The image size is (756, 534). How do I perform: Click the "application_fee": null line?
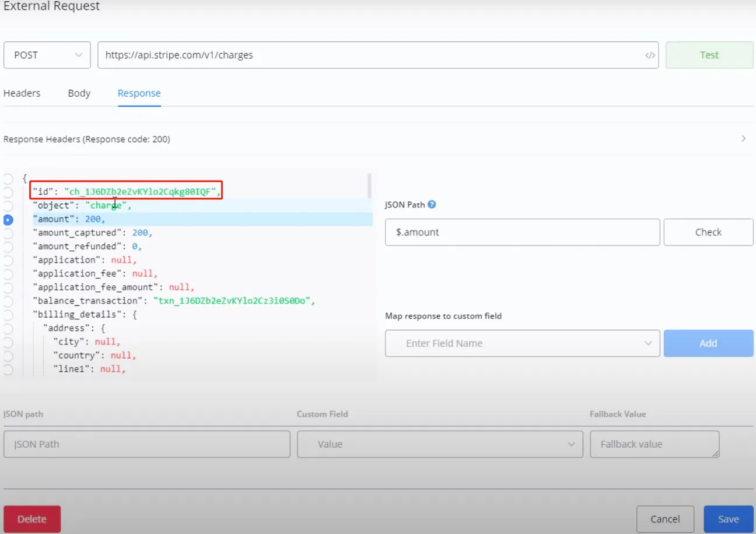click(x=95, y=273)
